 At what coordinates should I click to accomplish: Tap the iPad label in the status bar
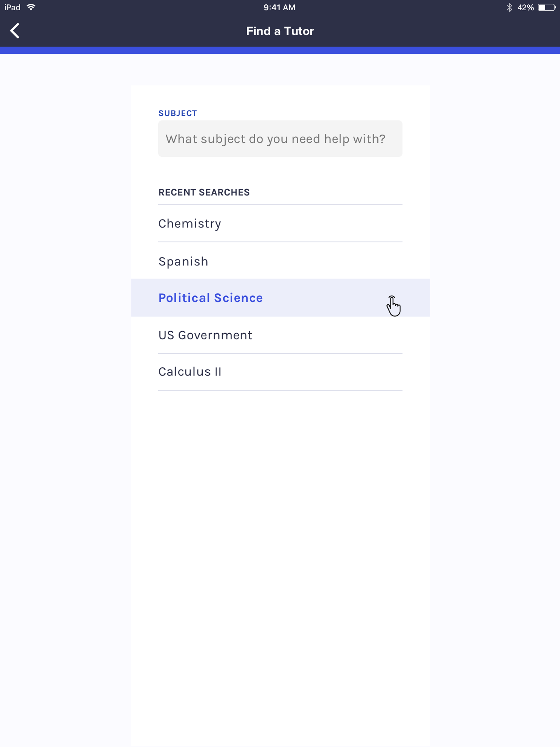12,7
